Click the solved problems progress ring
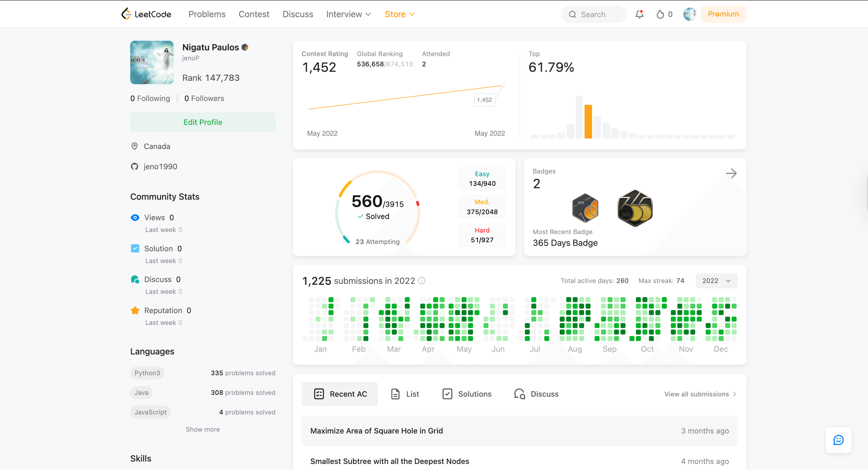Viewport: 868px width, 470px height. 377,207
